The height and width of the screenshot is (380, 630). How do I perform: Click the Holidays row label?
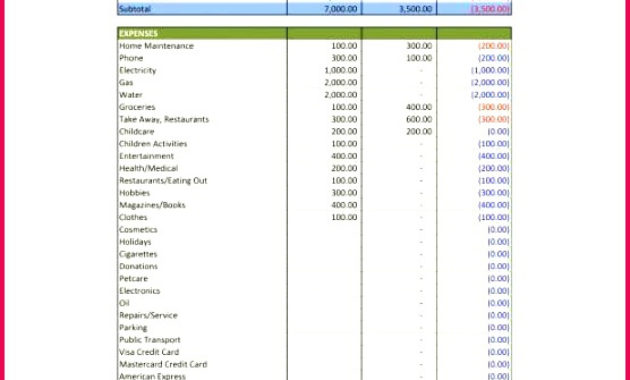[135, 242]
